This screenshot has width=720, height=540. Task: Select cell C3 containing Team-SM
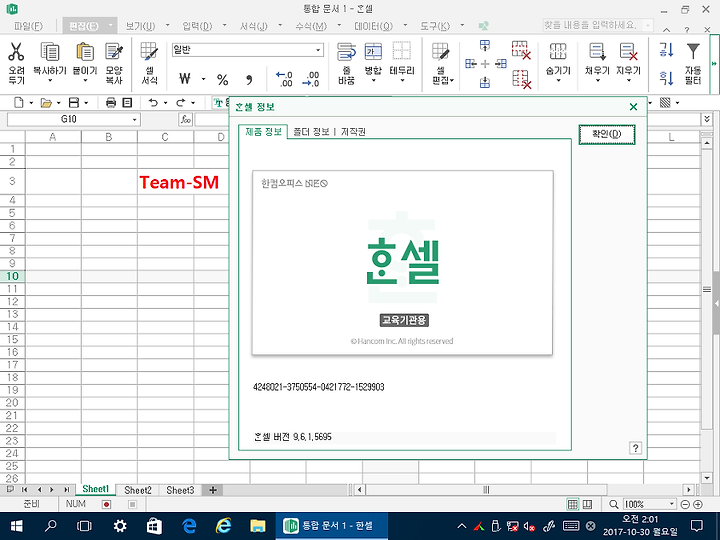[165, 182]
